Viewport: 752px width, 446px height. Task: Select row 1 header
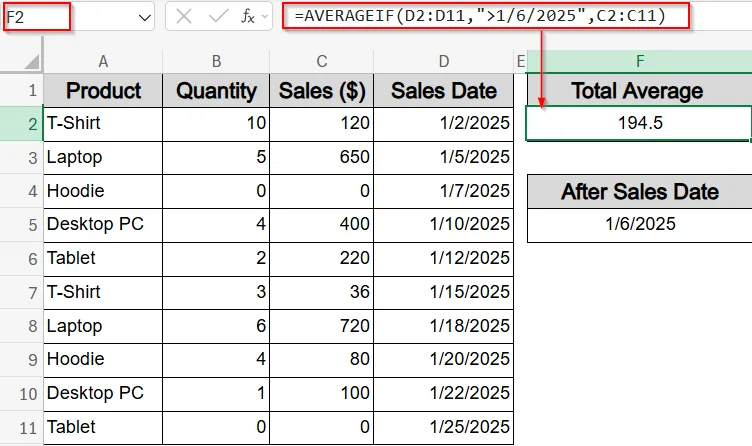pyautogui.click(x=22, y=90)
